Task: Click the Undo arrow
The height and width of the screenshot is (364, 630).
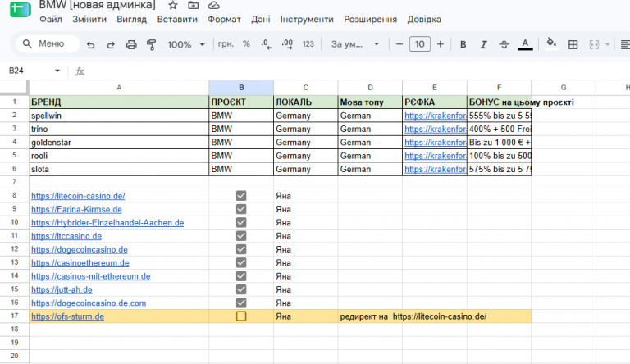Action: click(90, 44)
